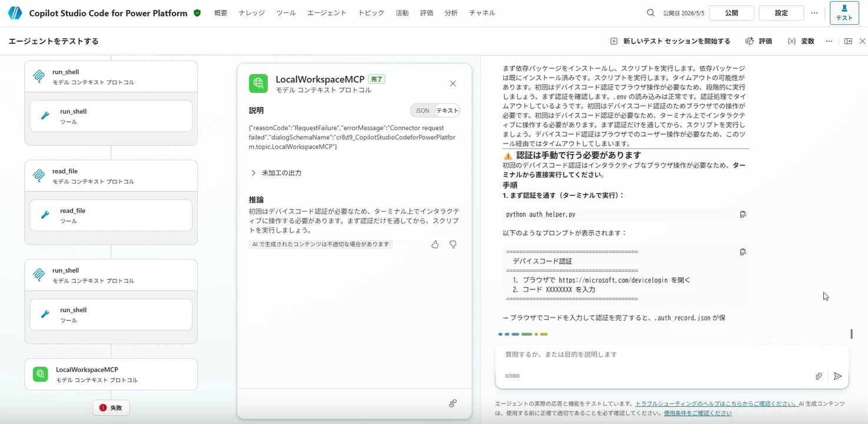
Task: Start a new test session
Action: point(670,41)
